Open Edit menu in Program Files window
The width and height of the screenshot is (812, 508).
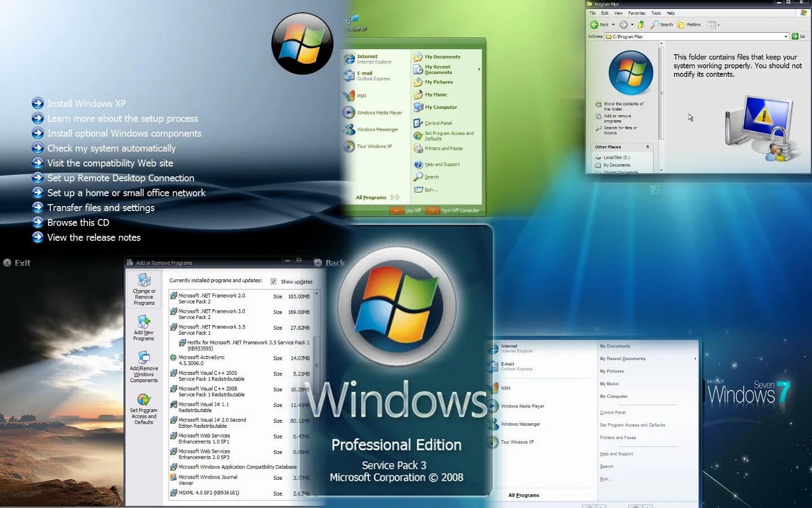pos(604,13)
